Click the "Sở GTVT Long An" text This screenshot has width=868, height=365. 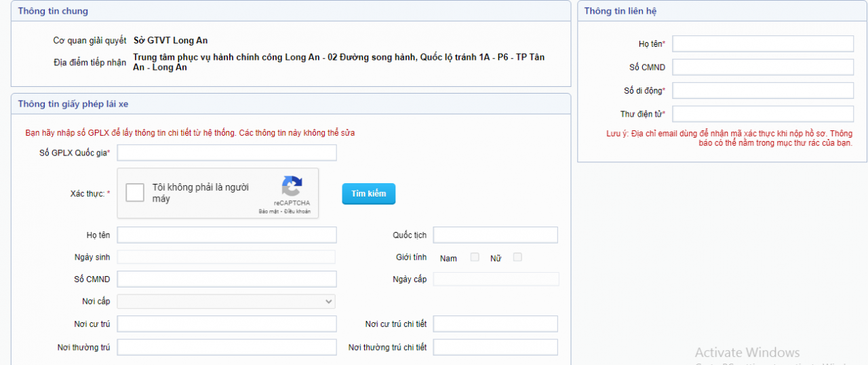[170, 41]
